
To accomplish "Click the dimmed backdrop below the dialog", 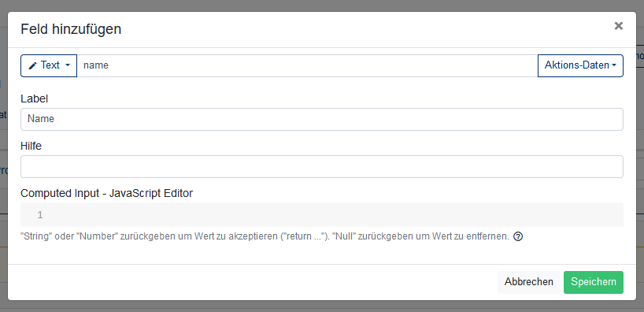I will pos(322,306).
